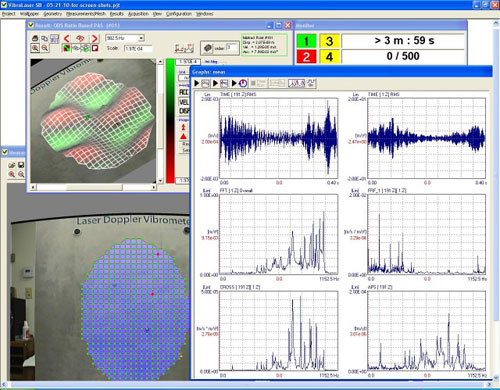Click the first play button in Graphs toolbar
This screenshot has width=500, height=390.
pyautogui.click(x=197, y=83)
